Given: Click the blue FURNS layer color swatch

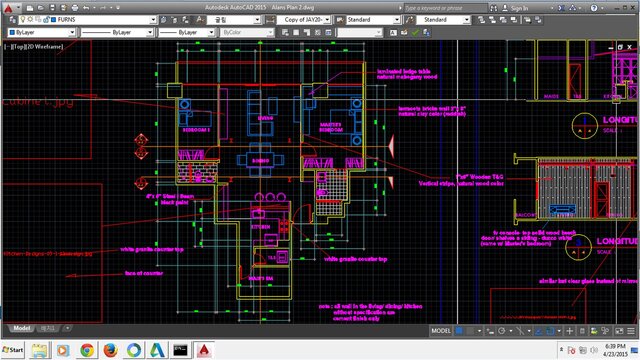Looking at the screenshot, I should (53, 20).
